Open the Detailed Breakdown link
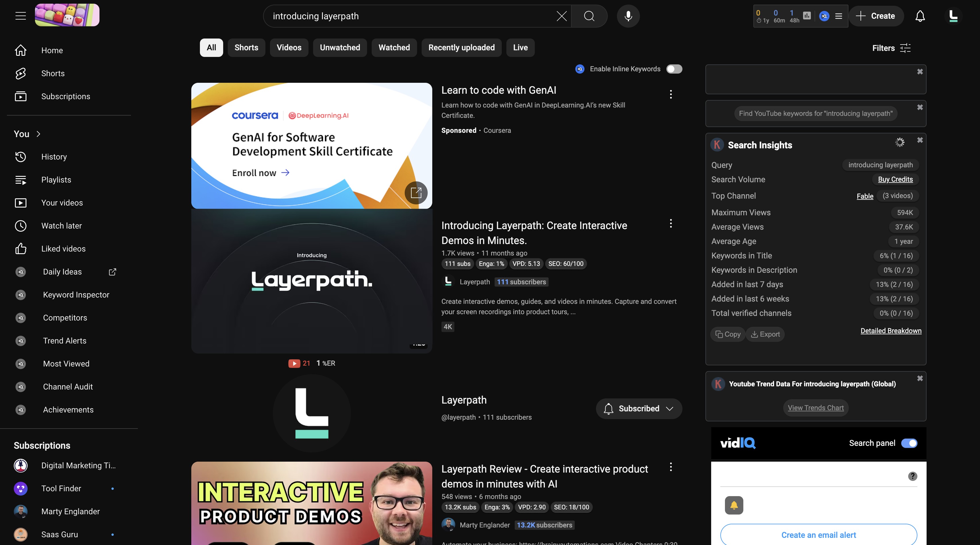Viewport: 980px width, 545px height. (x=891, y=331)
